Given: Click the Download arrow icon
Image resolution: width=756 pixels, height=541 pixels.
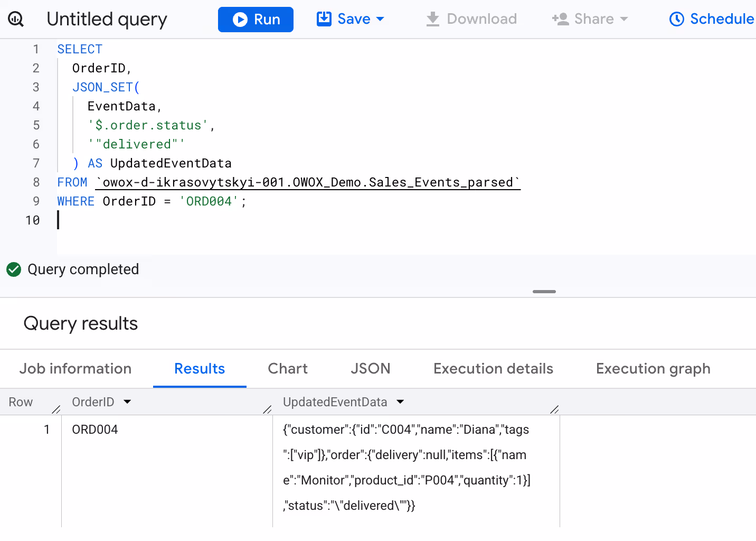Looking at the screenshot, I should point(433,20).
